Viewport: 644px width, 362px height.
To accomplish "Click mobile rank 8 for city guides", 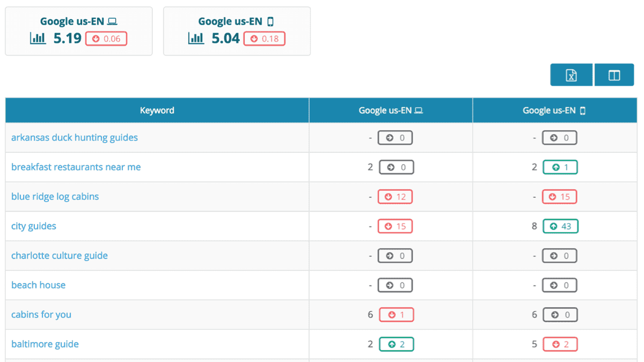I will (535, 226).
